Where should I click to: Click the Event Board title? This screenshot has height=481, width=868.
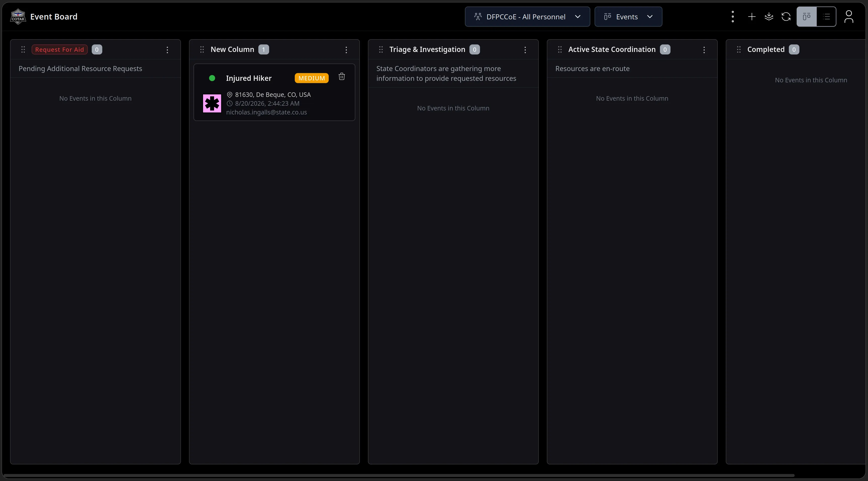54,17
